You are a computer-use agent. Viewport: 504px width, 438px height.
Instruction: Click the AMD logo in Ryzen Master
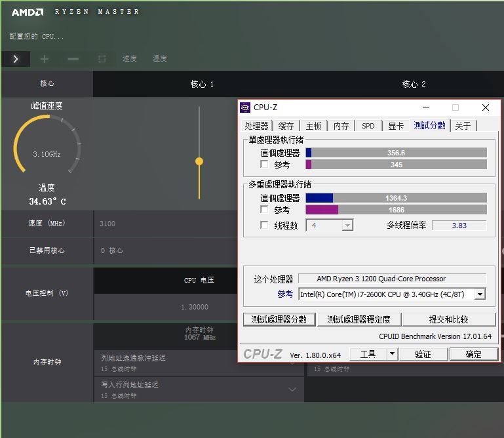point(28,12)
